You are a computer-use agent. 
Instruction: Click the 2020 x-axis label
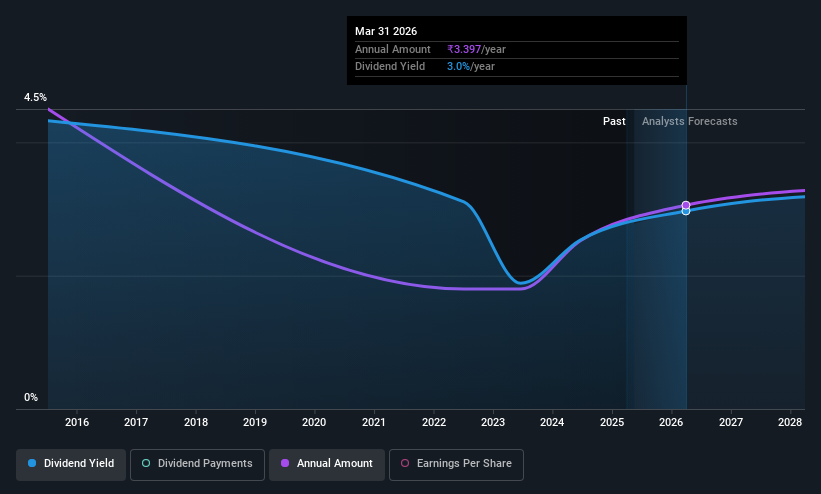[x=314, y=422]
